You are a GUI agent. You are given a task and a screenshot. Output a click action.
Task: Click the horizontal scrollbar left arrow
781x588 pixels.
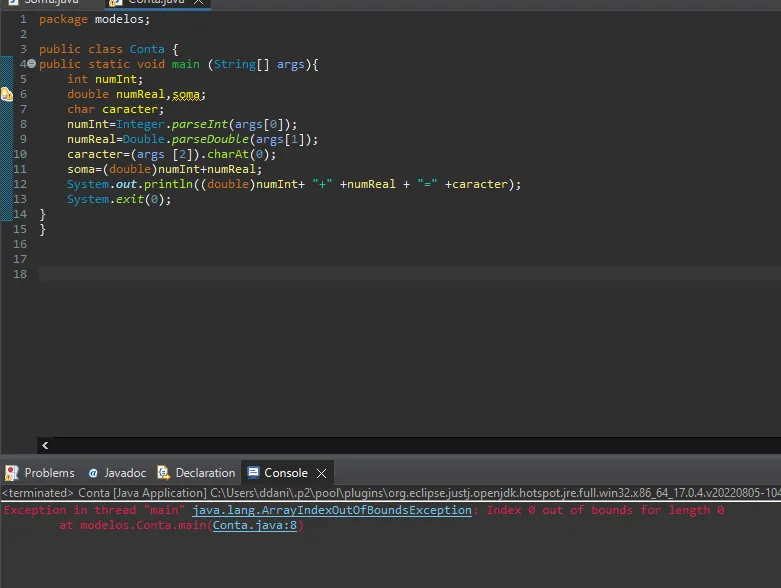[45, 445]
